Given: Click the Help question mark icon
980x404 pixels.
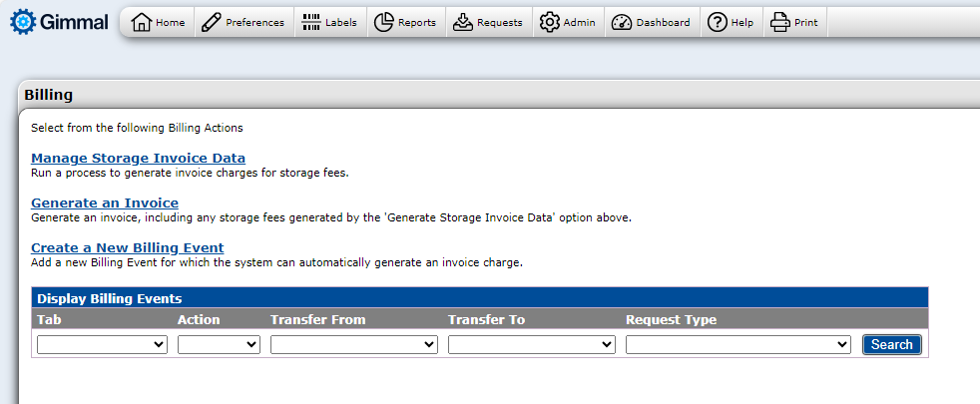Looking at the screenshot, I should coord(717,22).
